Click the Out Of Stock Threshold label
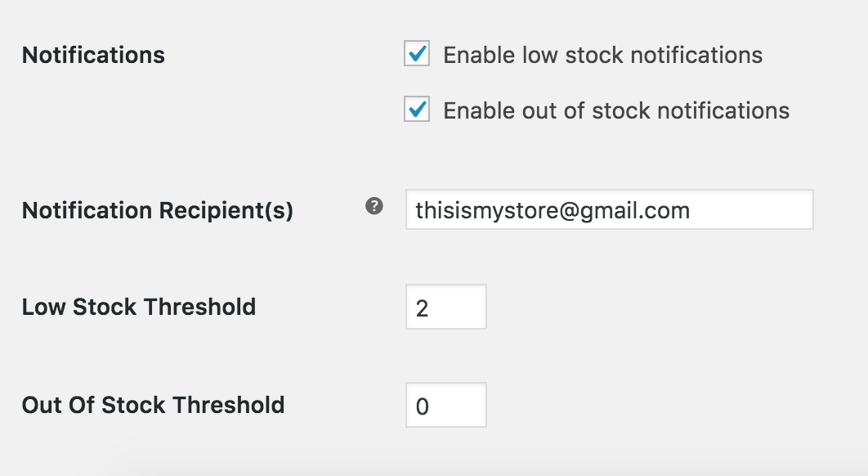 coord(154,405)
